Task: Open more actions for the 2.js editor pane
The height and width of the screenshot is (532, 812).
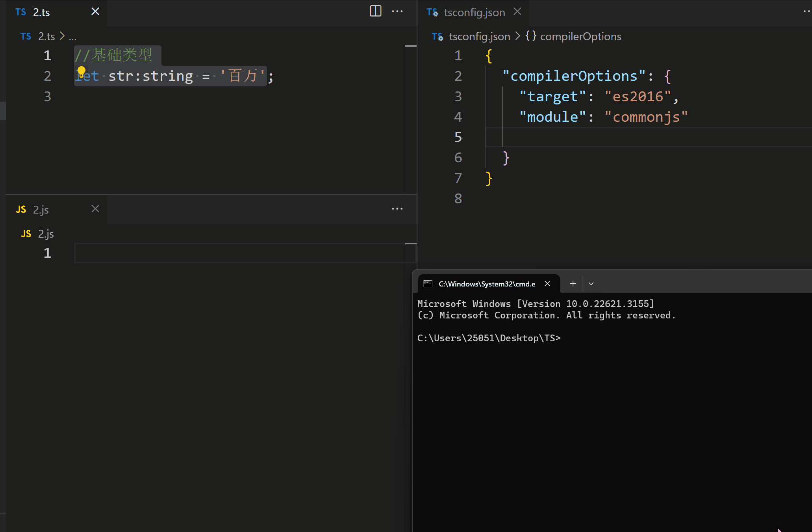Action: tap(397, 209)
